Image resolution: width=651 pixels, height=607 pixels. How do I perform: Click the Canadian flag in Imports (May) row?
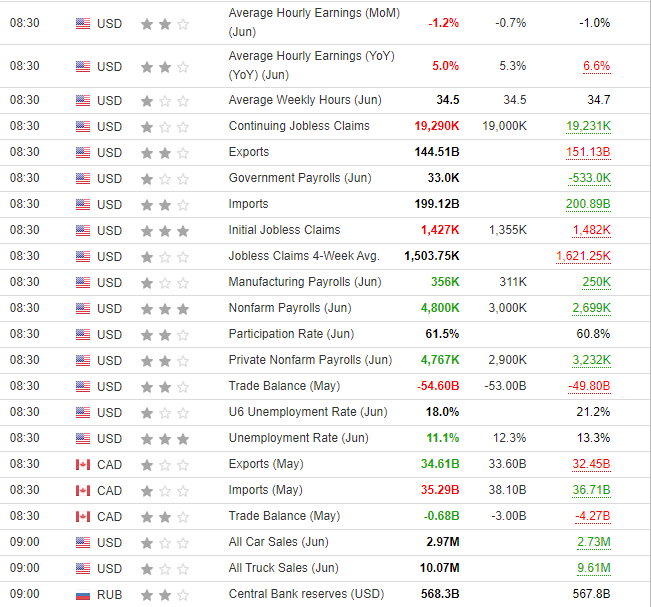tap(83, 491)
